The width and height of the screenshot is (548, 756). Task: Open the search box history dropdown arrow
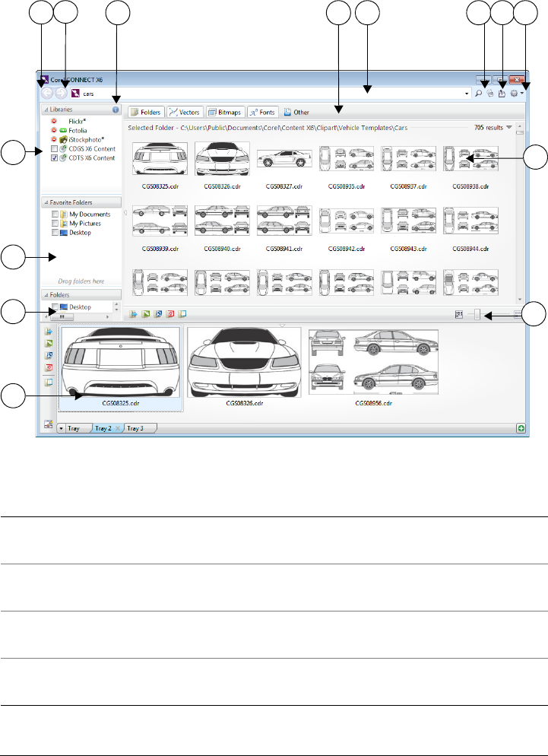[467, 94]
